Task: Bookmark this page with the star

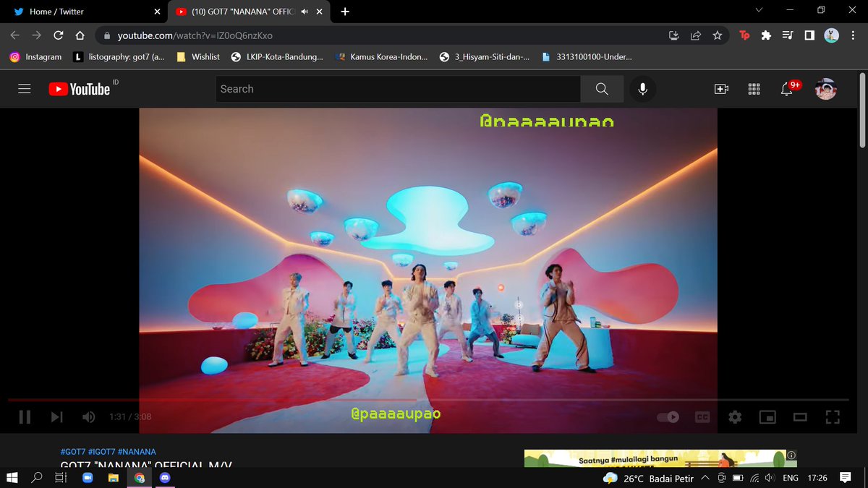Action: click(x=717, y=35)
